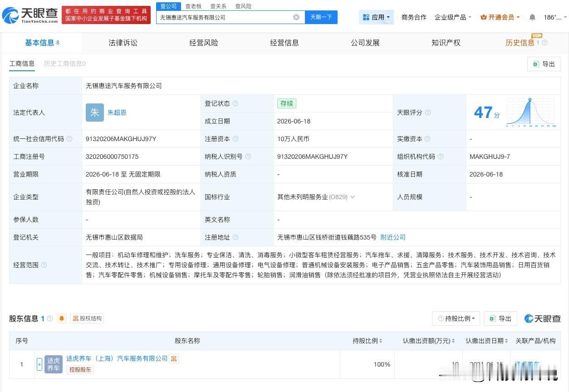Select the 查关系 search tab
This screenshot has width=569, height=392.
218,6
